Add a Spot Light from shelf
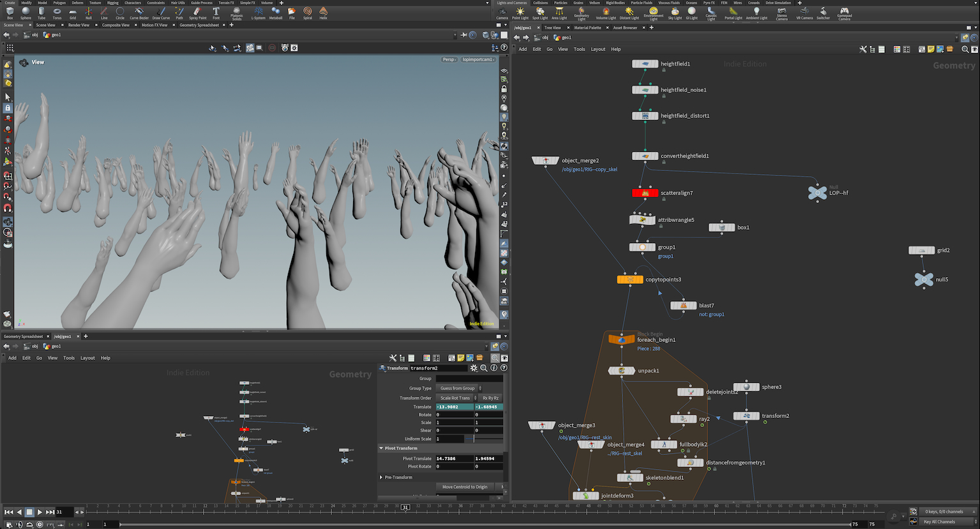Screen dimensions: 980x529 coord(540,13)
